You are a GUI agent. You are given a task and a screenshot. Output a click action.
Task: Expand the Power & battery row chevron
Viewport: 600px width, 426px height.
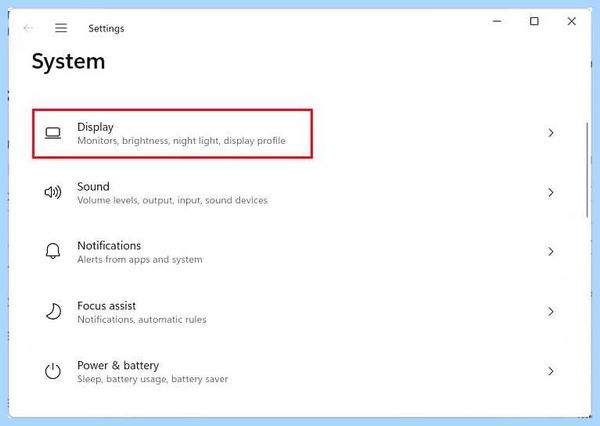[x=551, y=371]
